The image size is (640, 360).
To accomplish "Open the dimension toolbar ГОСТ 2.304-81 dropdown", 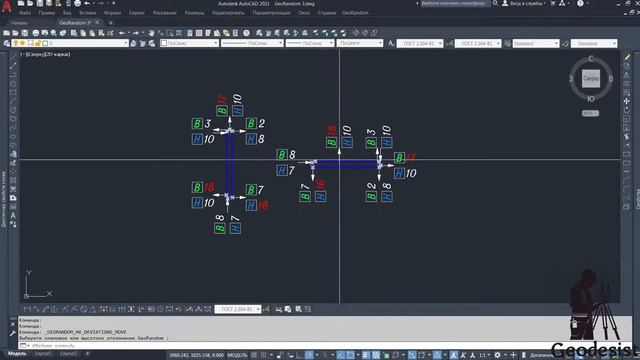I will click(238, 309).
